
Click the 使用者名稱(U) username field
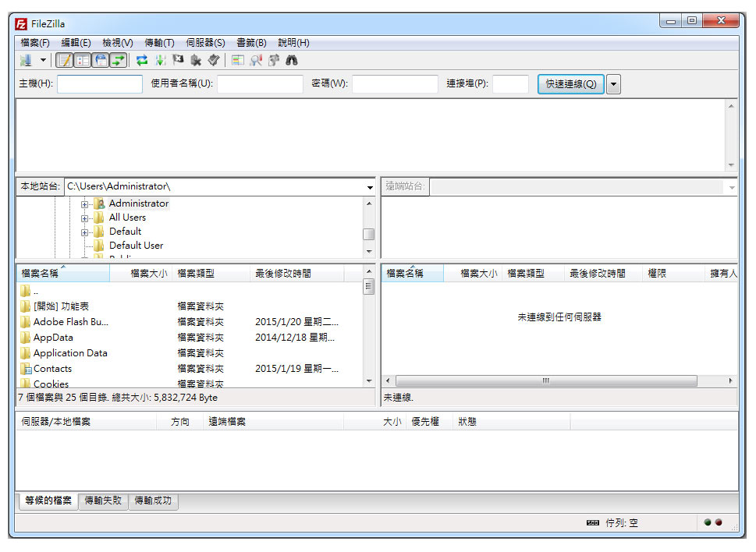tap(260, 83)
